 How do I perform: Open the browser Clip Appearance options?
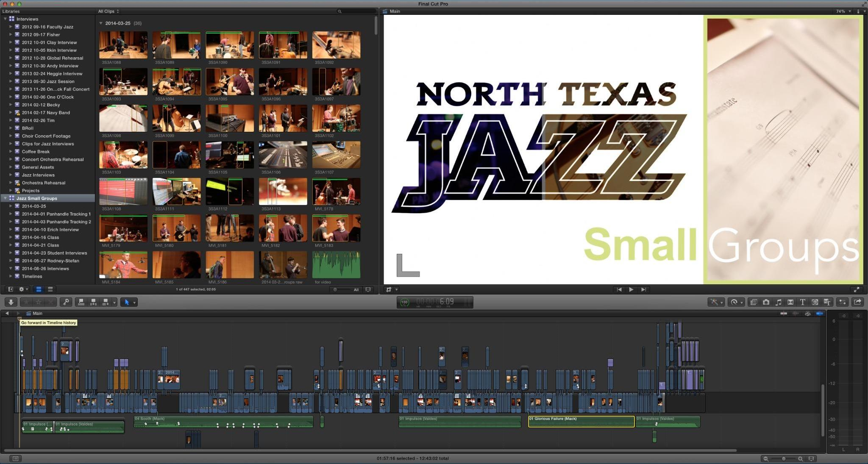pos(368,290)
